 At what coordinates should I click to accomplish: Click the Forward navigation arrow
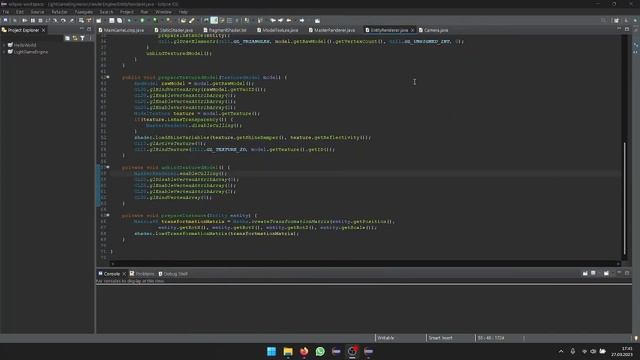[x=302, y=20]
